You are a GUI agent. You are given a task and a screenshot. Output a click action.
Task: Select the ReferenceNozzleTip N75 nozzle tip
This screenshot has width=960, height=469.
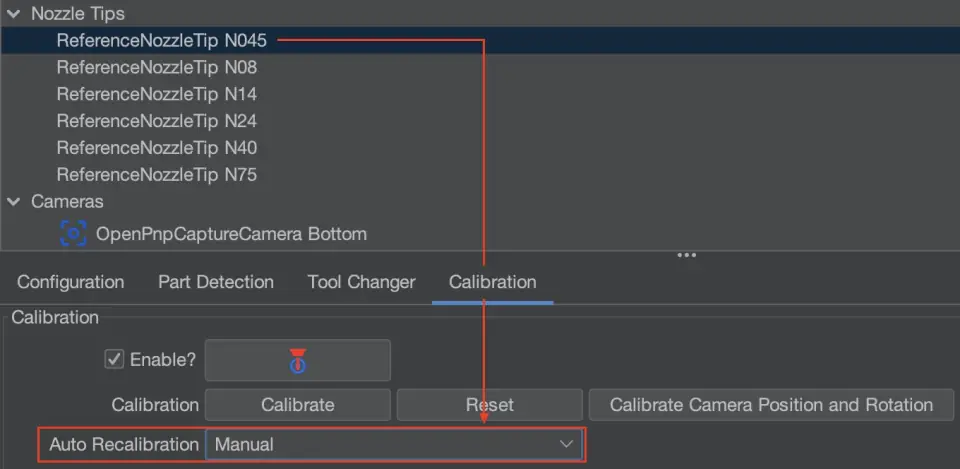point(157,175)
